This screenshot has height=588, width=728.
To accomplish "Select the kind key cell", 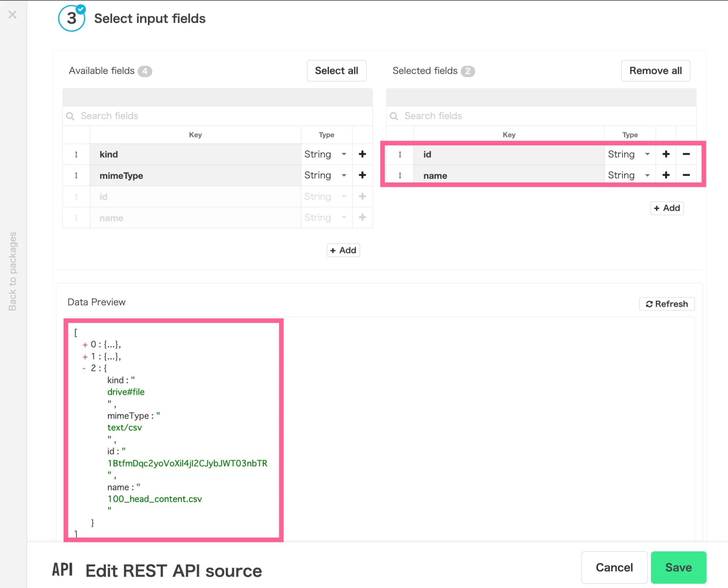I will click(196, 154).
